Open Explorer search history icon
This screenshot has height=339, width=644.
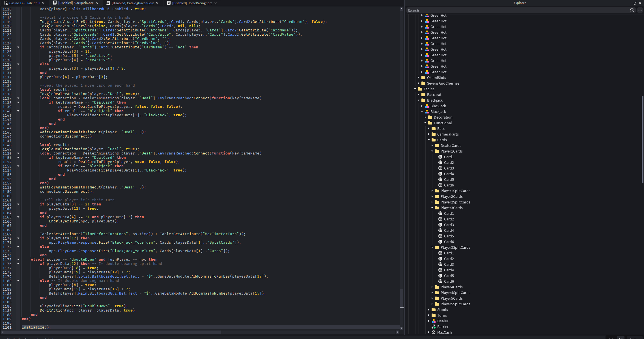click(x=632, y=10)
